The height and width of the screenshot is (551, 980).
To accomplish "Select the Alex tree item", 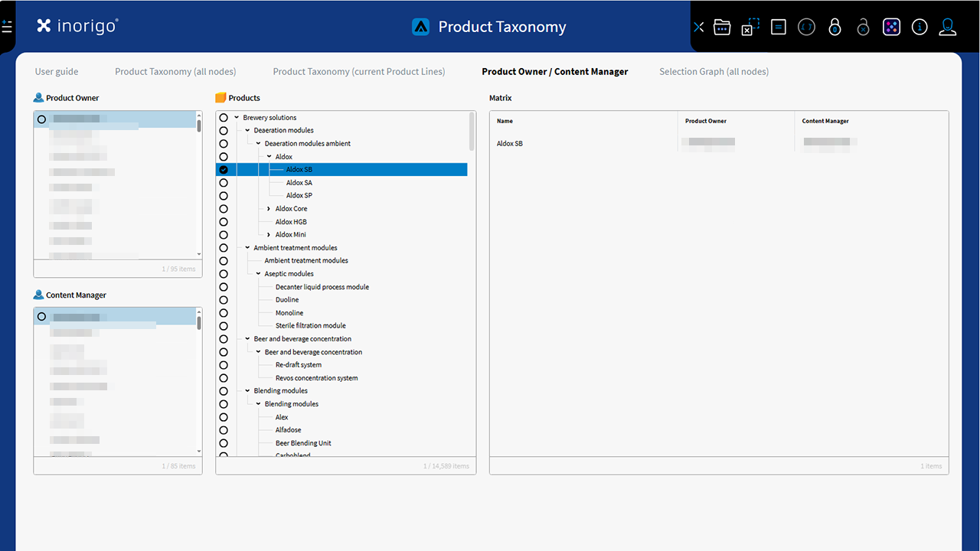I will [282, 417].
